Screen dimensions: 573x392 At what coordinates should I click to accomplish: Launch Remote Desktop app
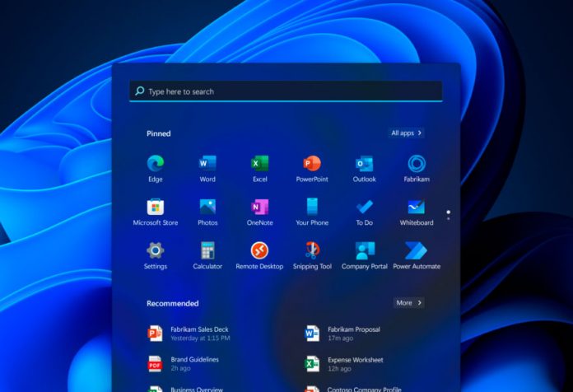pos(259,251)
